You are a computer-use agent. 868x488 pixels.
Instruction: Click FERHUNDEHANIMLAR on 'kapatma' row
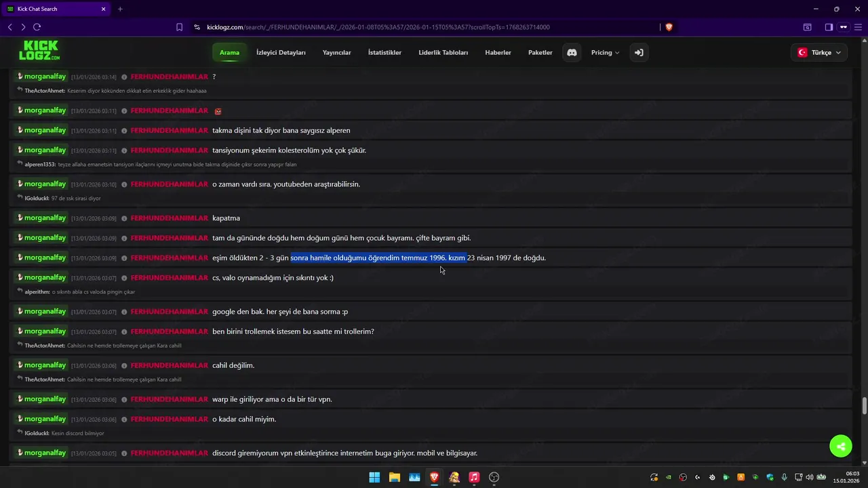tap(170, 218)
